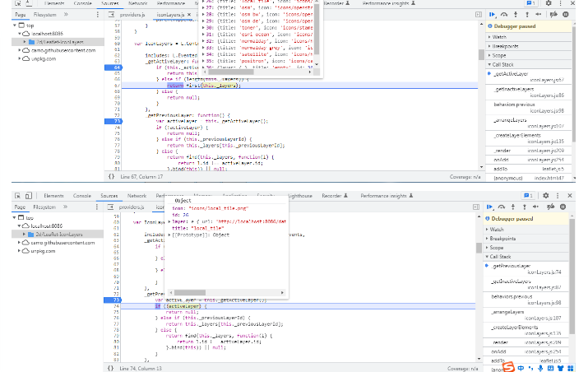Open Recorder tab in bottom DevTools
Image resolution: width=588 pixels, height=372 pixels.
point(335,196)
